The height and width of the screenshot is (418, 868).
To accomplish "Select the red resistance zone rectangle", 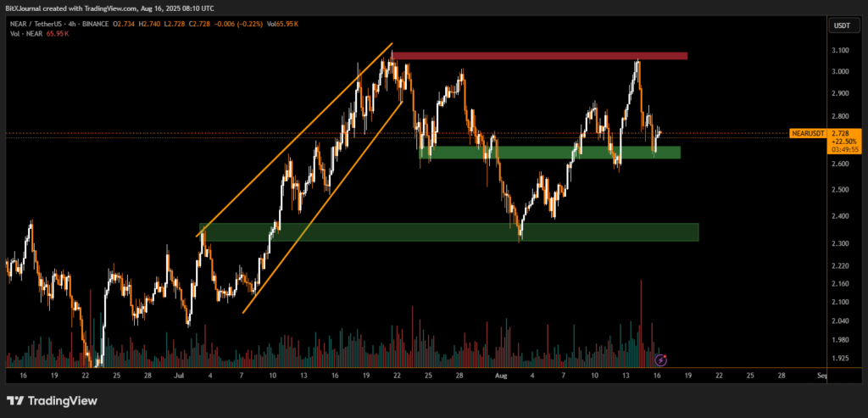I will [539, 56].
